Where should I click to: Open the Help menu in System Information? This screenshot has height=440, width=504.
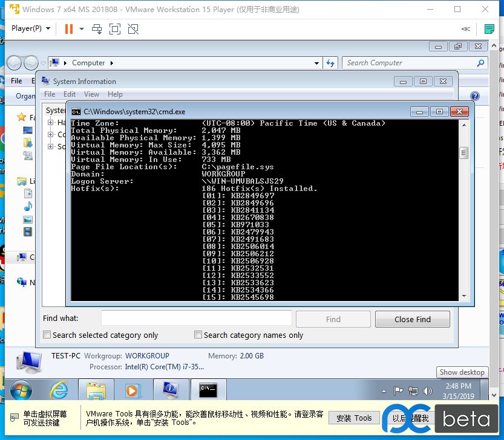pyautogui.click(x=116, y=94)
